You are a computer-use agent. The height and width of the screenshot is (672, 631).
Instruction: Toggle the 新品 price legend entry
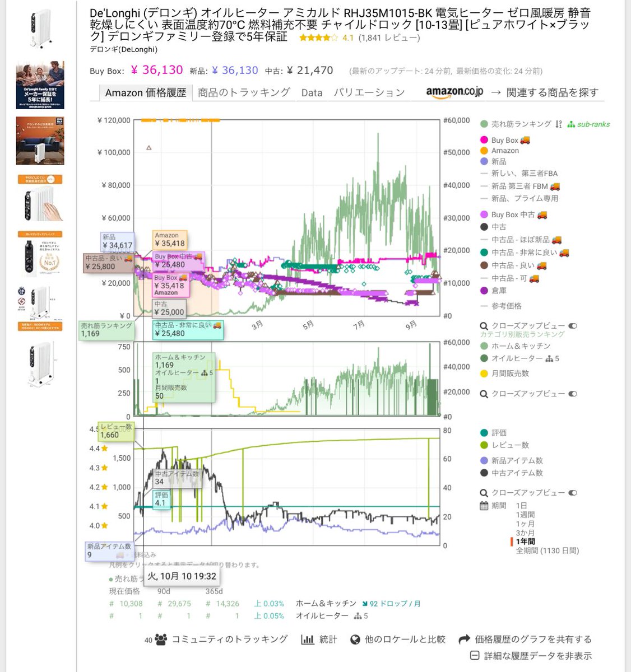tap(493, 161)
